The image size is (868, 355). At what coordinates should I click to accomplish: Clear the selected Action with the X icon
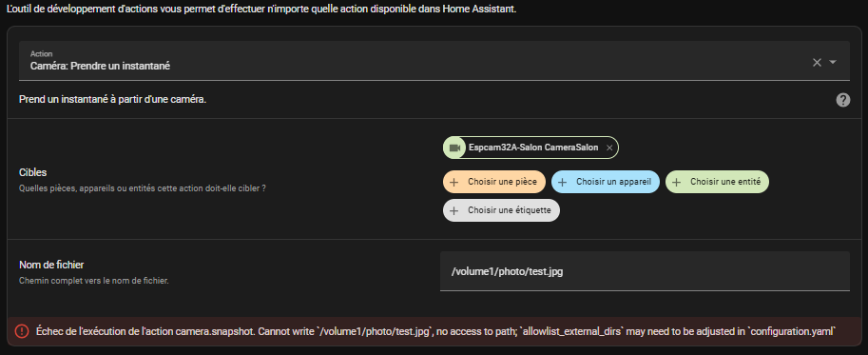point(817,62)
